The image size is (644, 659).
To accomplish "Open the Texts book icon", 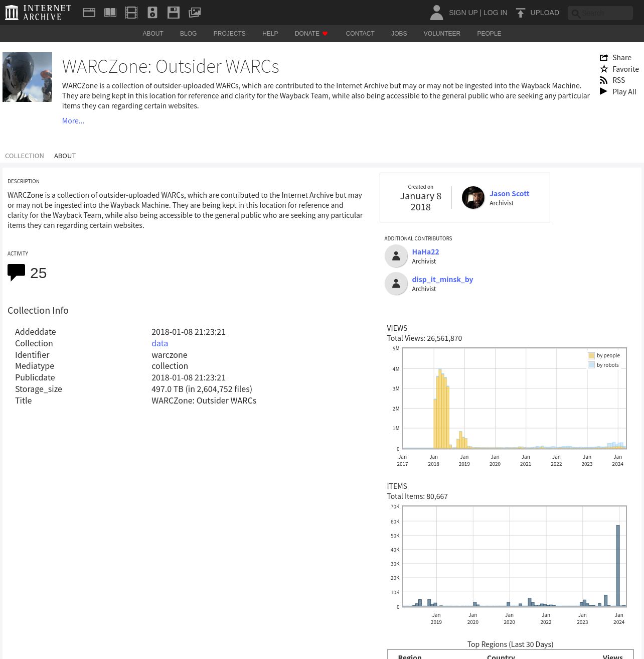I will [x=110, y=13].
